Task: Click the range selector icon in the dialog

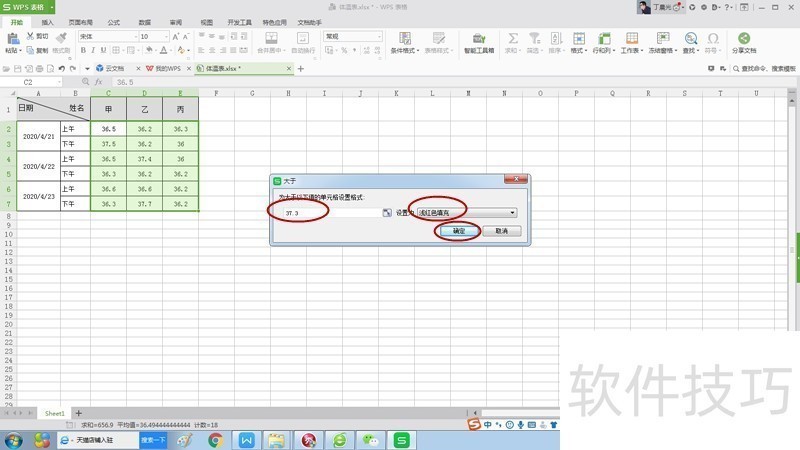Action: (387, 213)
